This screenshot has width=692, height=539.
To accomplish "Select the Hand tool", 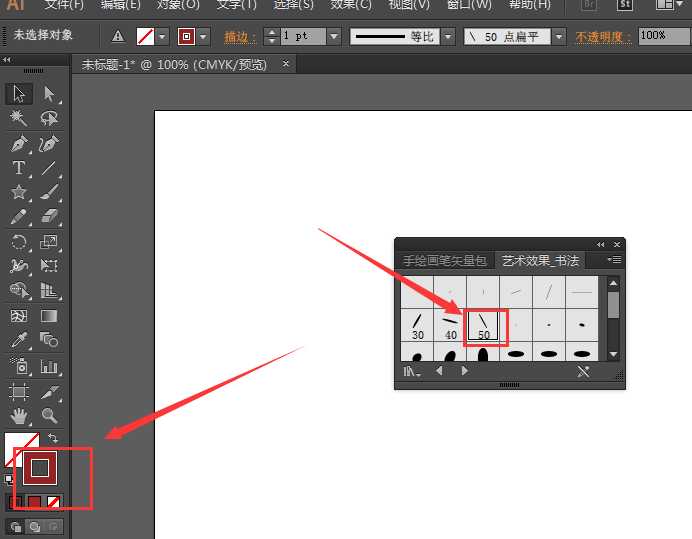I will pos(18,415).
